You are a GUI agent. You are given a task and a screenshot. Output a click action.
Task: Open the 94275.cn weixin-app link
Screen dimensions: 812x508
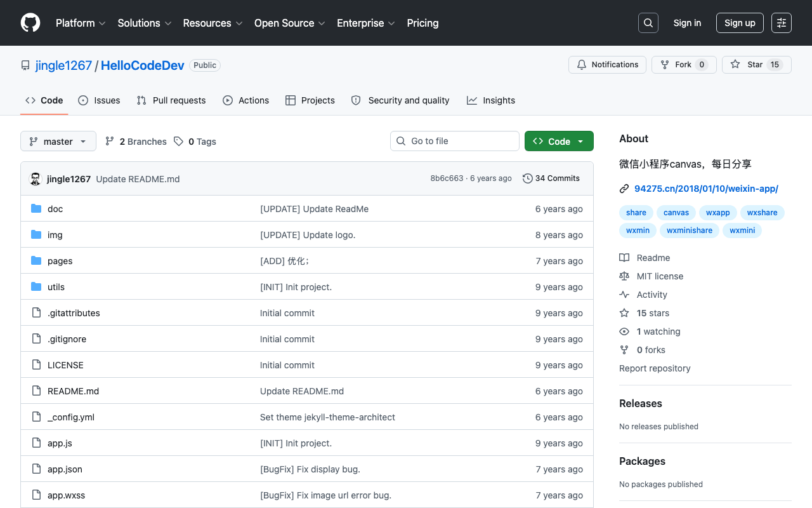point(706,189)
